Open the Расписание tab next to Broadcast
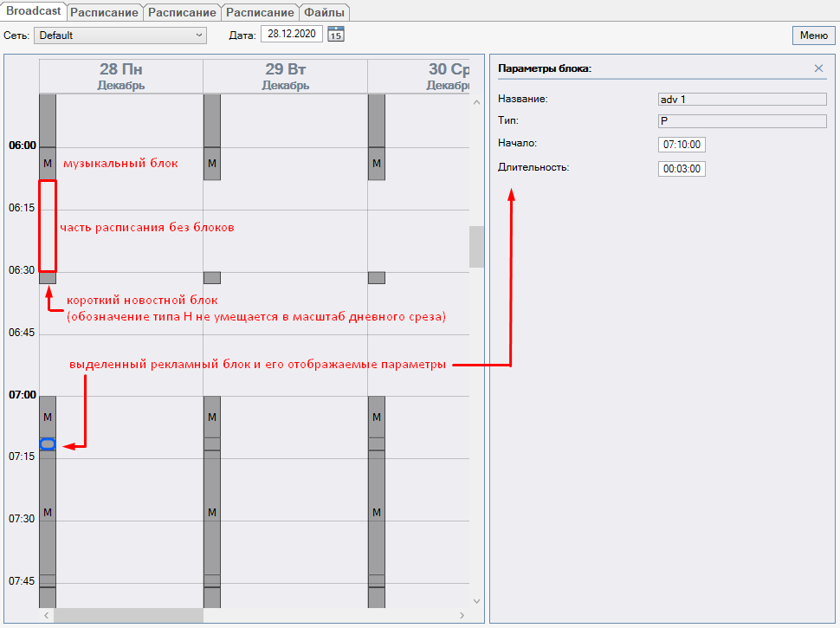This screenshot has height=628, width=840. (104, 12)
